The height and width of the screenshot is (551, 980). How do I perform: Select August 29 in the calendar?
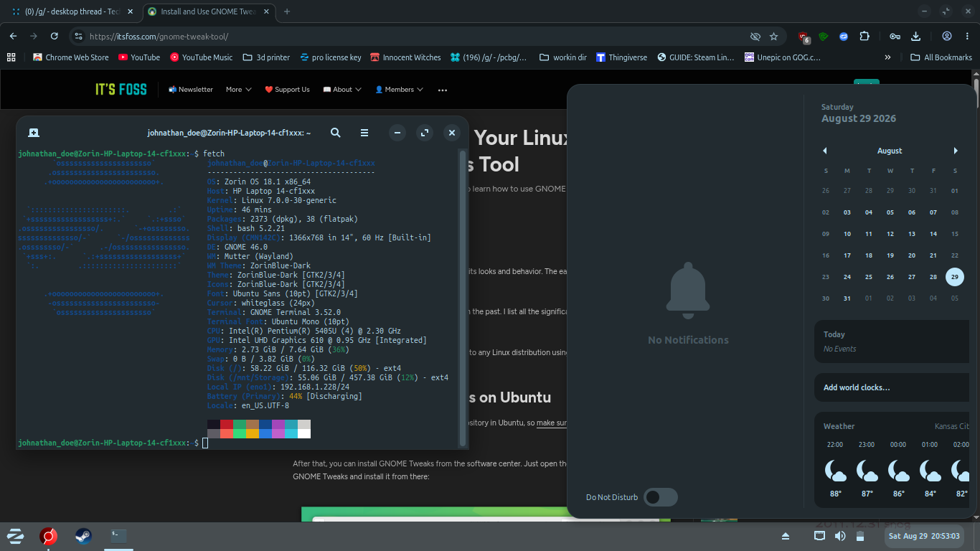point(954,277)
